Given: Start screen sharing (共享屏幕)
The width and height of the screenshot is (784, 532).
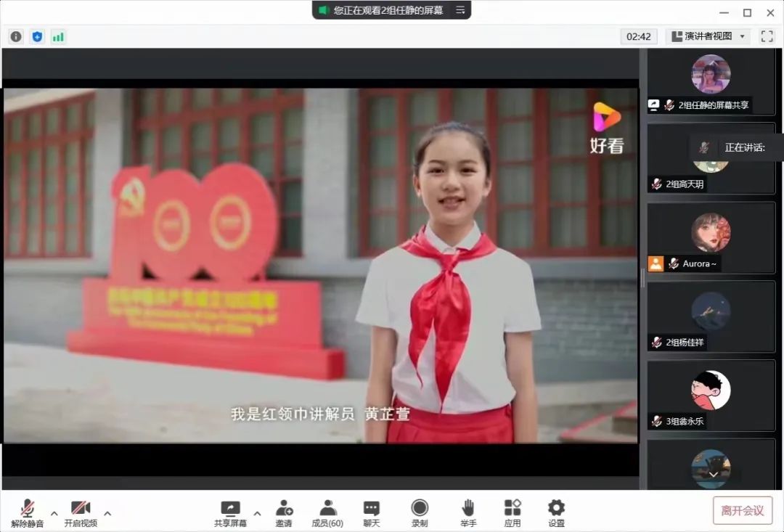Looking at the screenshot, I should 230,513.
